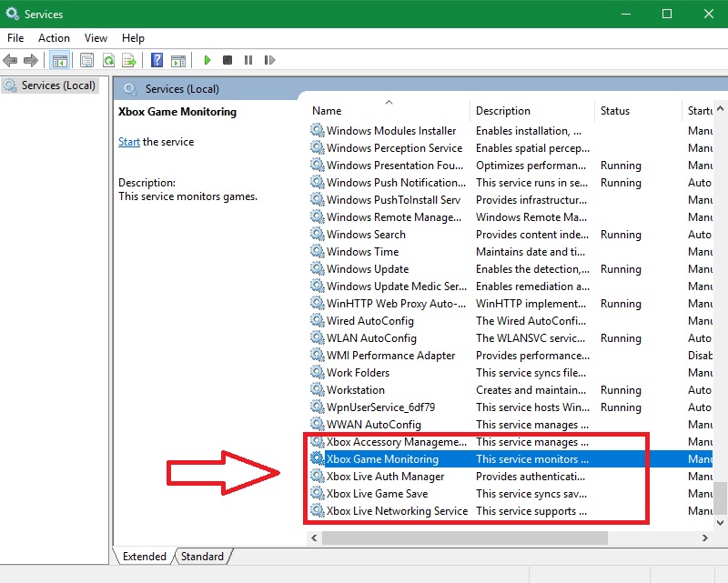Viewport: 728px width, 583px height.
Task: Click the gear icon beside Workstation
Action: (x=317, y=389)
